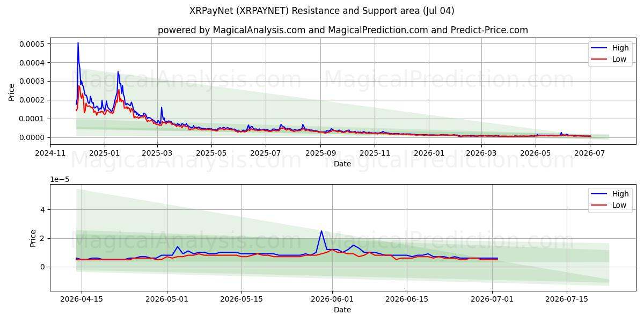Screen dimensions: 644x322
Task: Click the '2025-11' x-axis tick label
Action: coord(375,153)
